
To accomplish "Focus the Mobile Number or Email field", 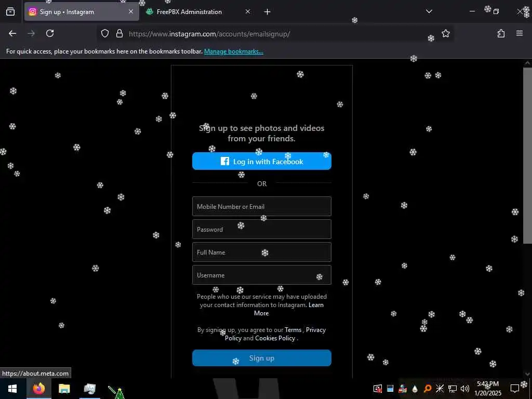I will pyautogui.click(x=262, y=206).
